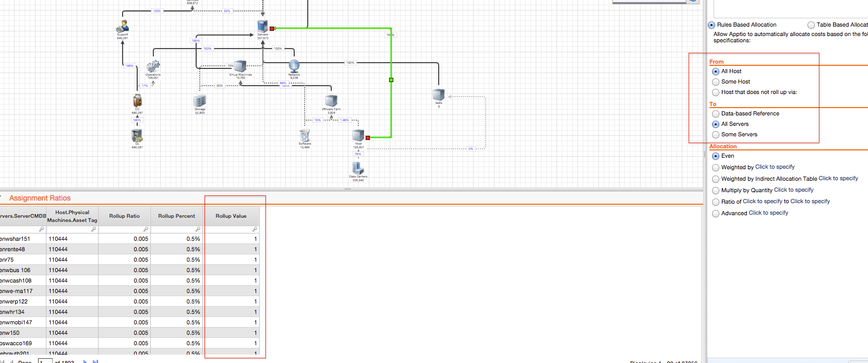Select the Storage node icon
Viewport: 868px width, 363px height.
(200, 101)
